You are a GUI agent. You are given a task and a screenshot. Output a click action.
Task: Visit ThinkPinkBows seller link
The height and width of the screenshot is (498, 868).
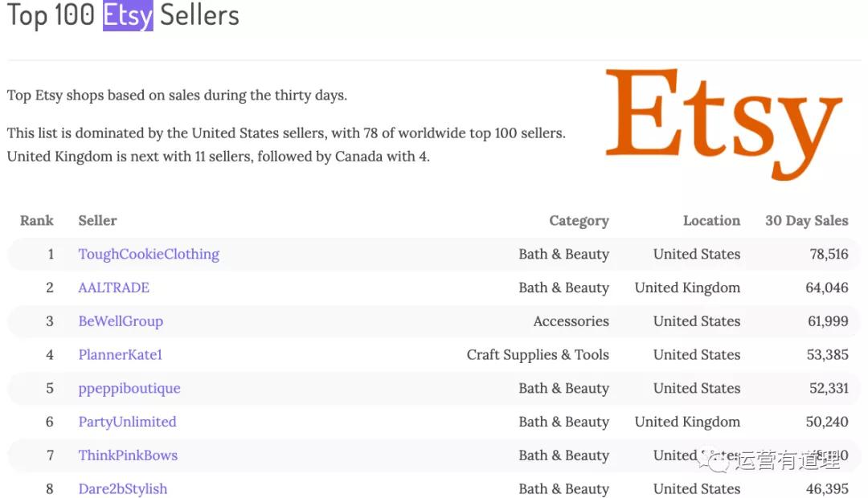coord(128,455)
